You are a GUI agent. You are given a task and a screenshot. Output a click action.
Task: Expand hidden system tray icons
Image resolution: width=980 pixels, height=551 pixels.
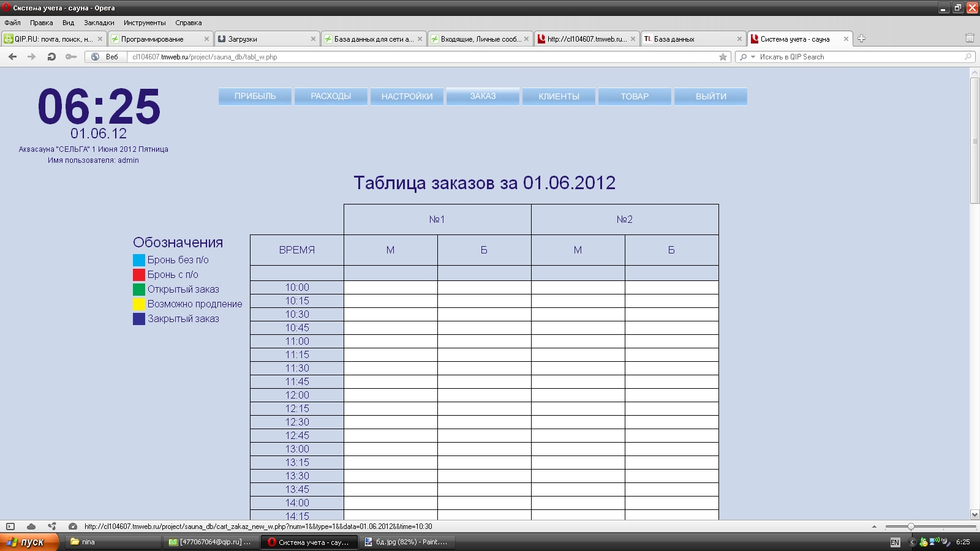point(912,542)
